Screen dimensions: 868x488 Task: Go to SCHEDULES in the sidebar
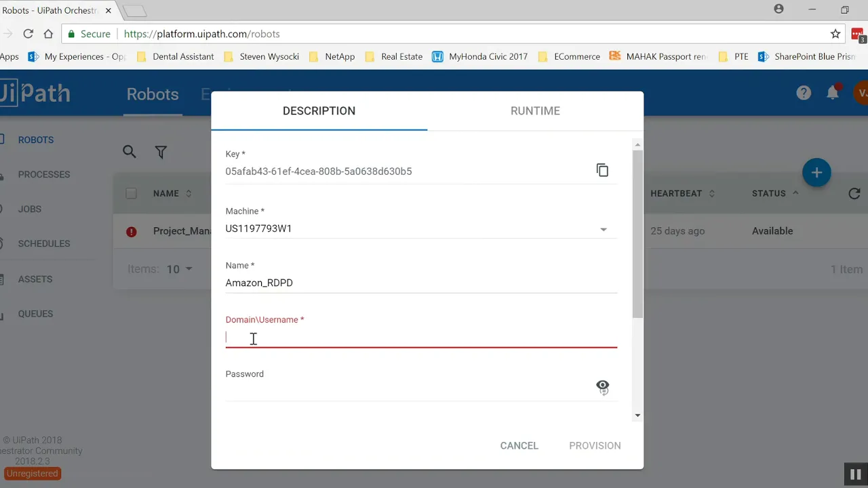44,243
